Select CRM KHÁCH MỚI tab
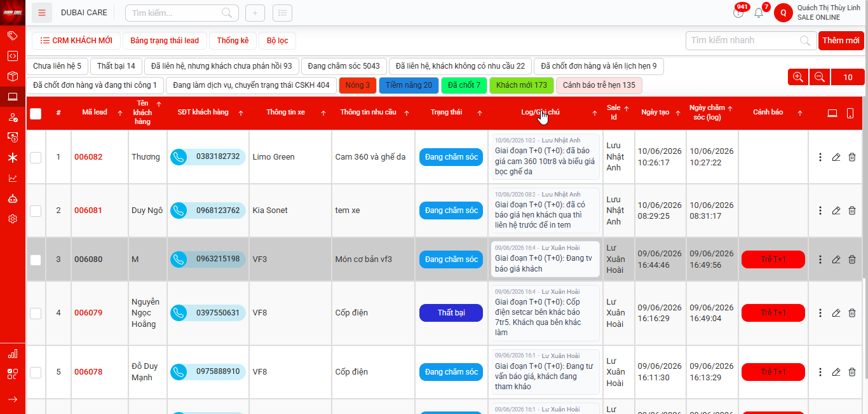Screen dimensions: 868x414 tap(76, 41)
